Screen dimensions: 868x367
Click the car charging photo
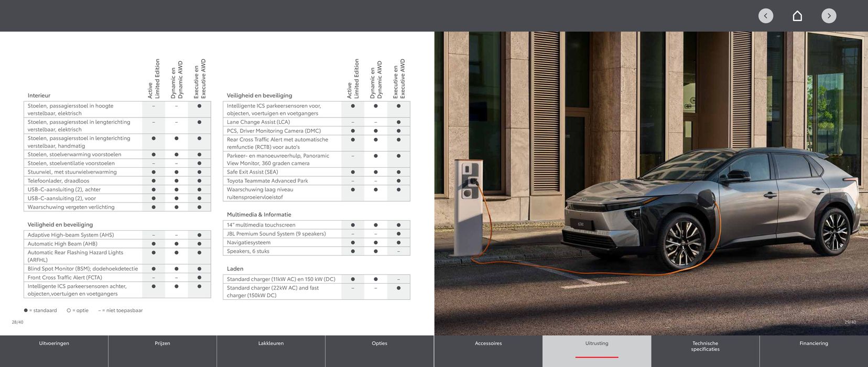650,183
